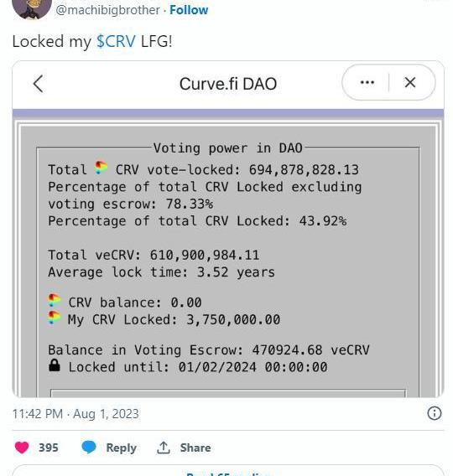
Task: Open the profile avatar picture
Action: (32, 8)
